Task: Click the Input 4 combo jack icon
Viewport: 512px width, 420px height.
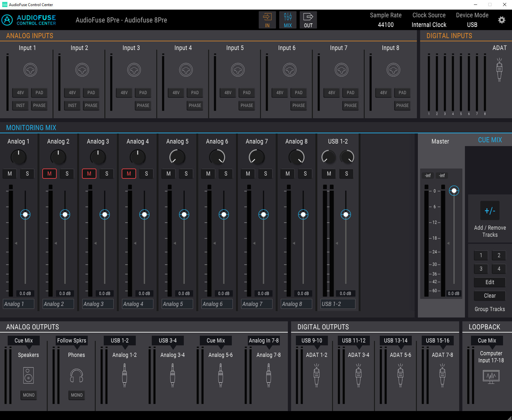Action: (x=186, y=70)
